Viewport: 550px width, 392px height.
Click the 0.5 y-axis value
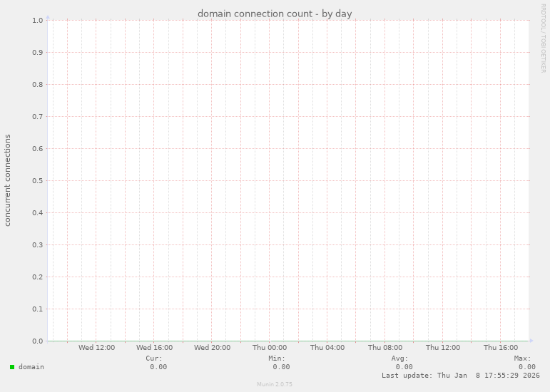(38, 181)
